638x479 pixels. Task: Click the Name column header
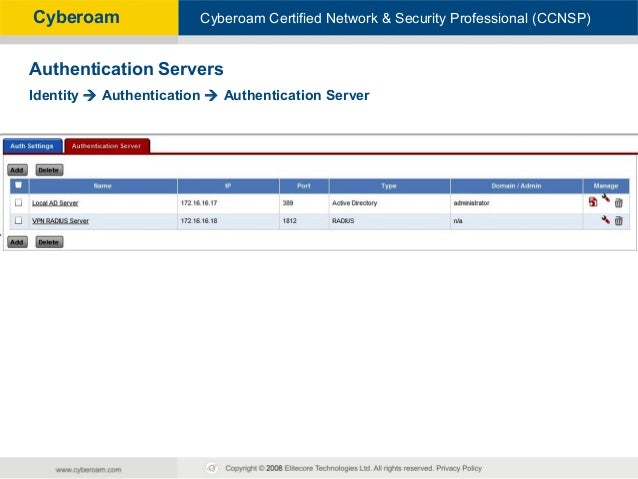click(x=103, y=186)
